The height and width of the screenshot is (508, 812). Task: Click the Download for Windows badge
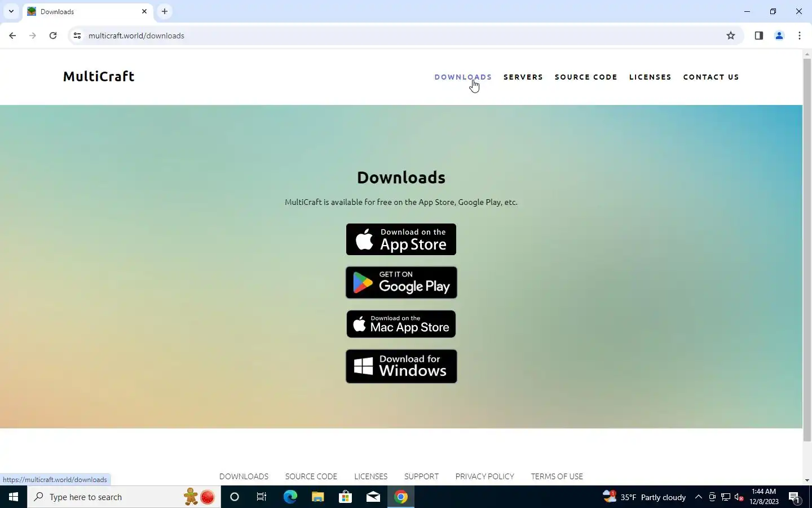tap(401, 366)
